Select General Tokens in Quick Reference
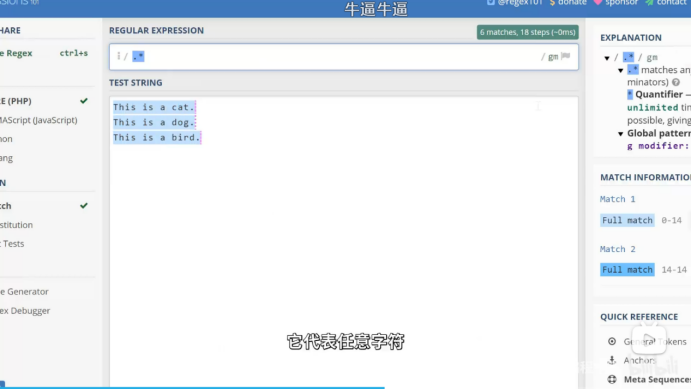The height and width of the screenshot is (389, 692). coord(655,341)
